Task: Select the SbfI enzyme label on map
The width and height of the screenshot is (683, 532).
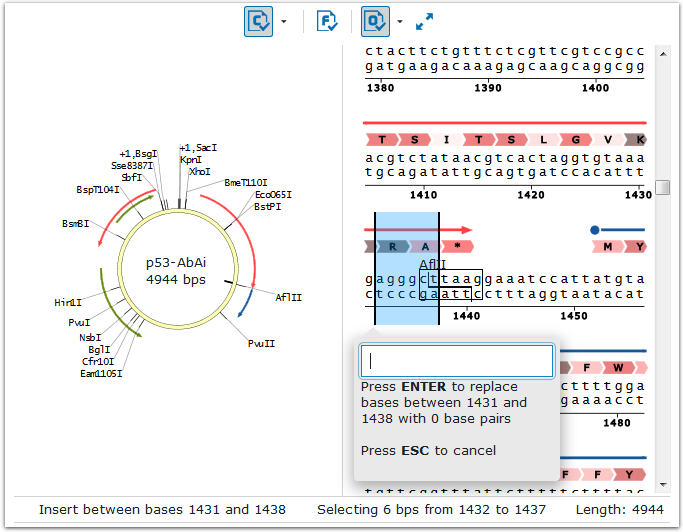Action: 131,177
